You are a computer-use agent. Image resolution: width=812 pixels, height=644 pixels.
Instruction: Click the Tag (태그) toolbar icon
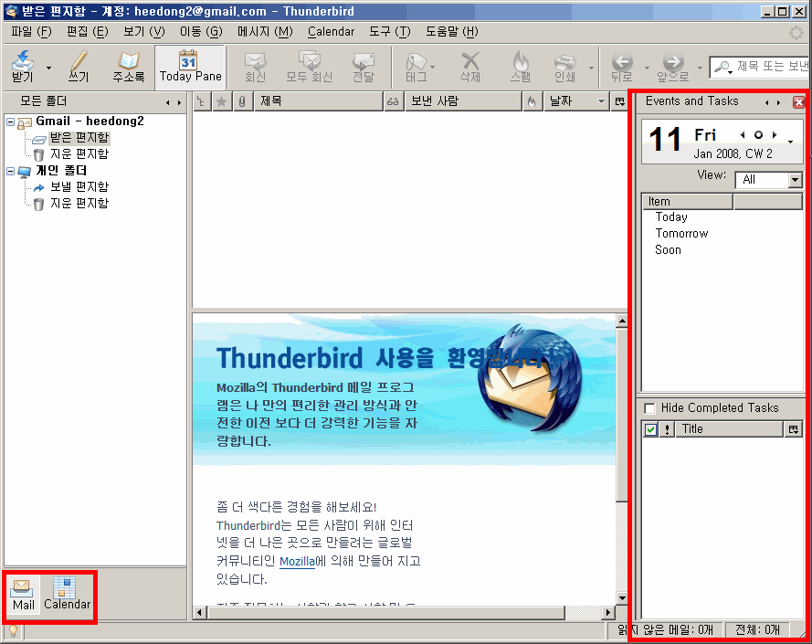(x=417, y=67)
